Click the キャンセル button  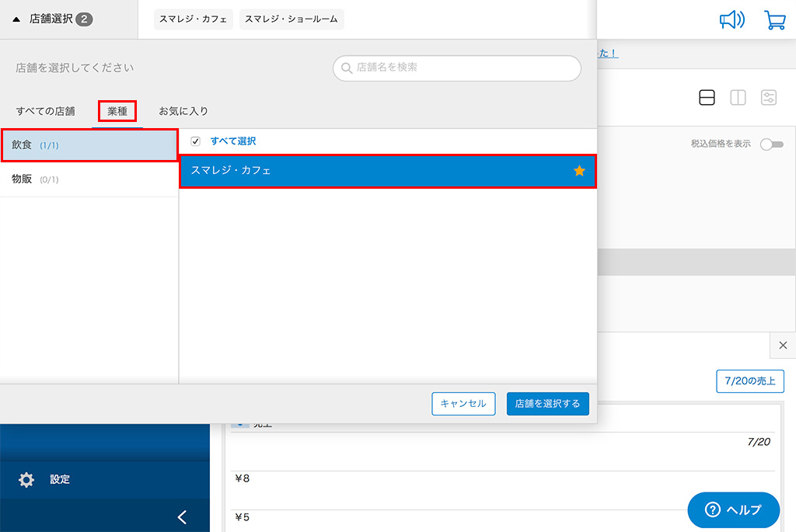pos(463,404)
